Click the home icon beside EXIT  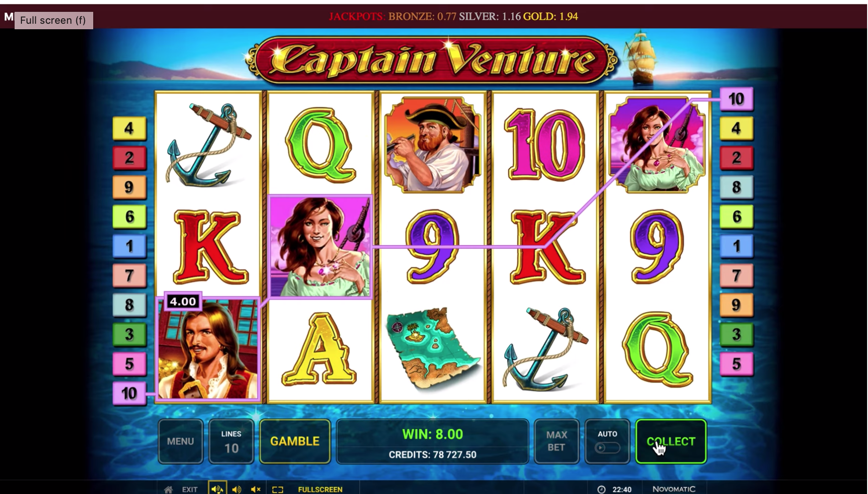click(x=169, y=489)
